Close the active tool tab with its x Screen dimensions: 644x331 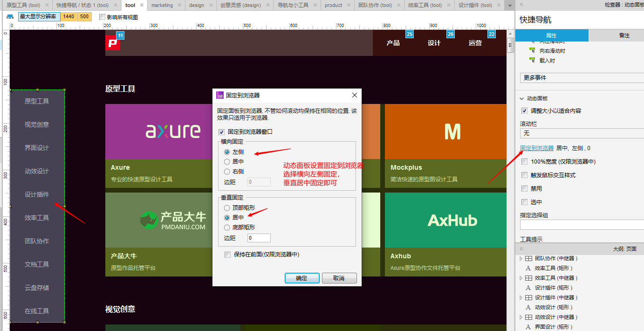click(x=142, y=6)
